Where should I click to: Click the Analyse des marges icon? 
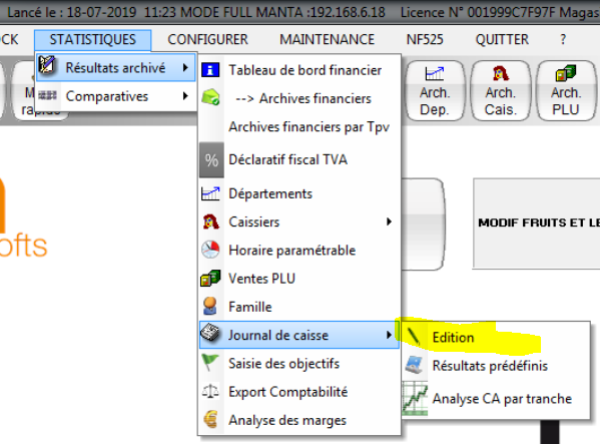211,420
